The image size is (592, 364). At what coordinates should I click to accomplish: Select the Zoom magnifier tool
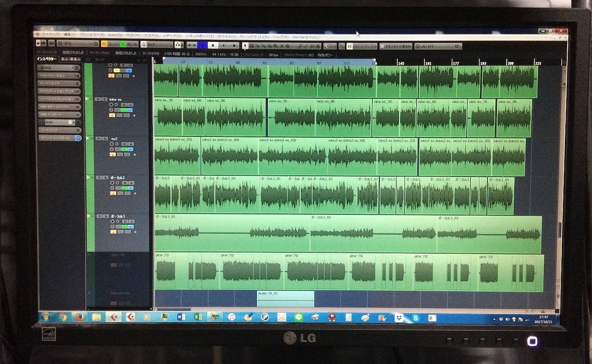pos(276,46)
